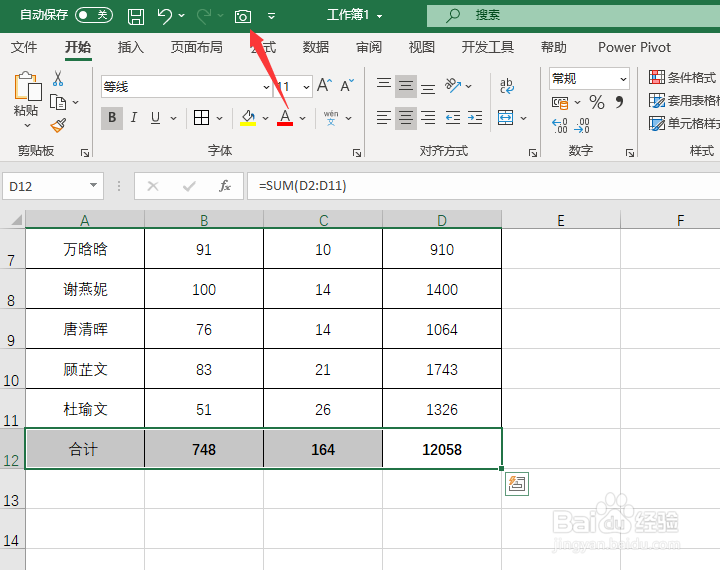Switch to the 审阅 tab
The height and width of the screenshot is (570, 720).
pyautogui.click(x=369, y=47)
